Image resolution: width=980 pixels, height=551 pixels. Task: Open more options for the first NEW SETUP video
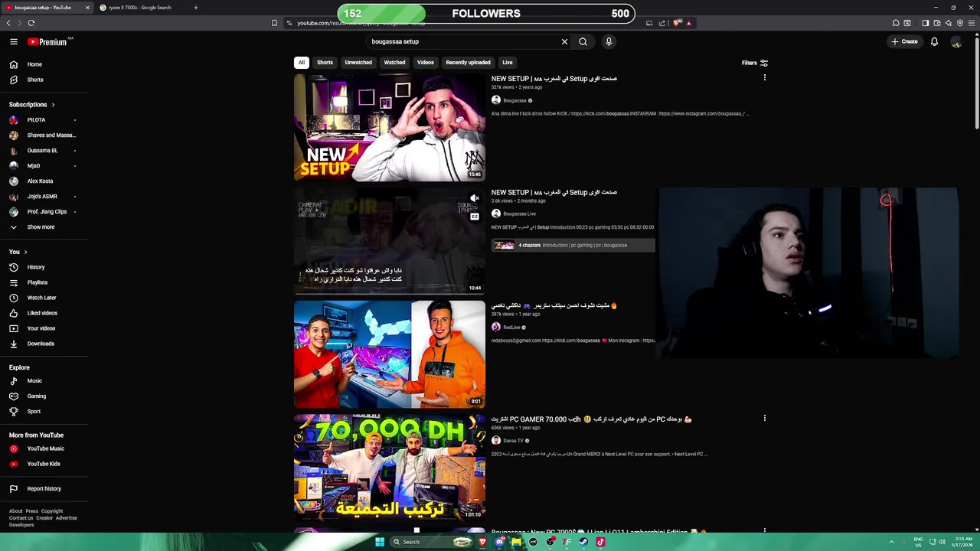tap(764, 78)
